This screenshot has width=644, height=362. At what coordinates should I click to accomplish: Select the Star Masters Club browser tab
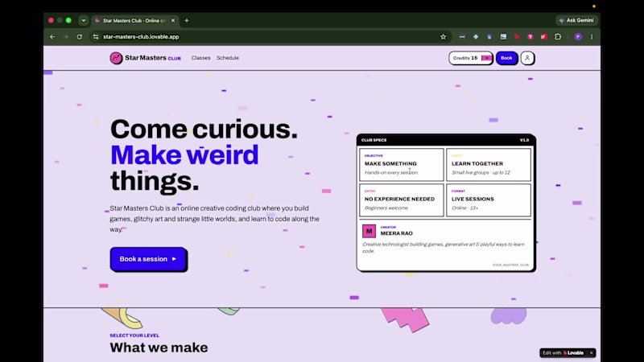coord(134,21)
